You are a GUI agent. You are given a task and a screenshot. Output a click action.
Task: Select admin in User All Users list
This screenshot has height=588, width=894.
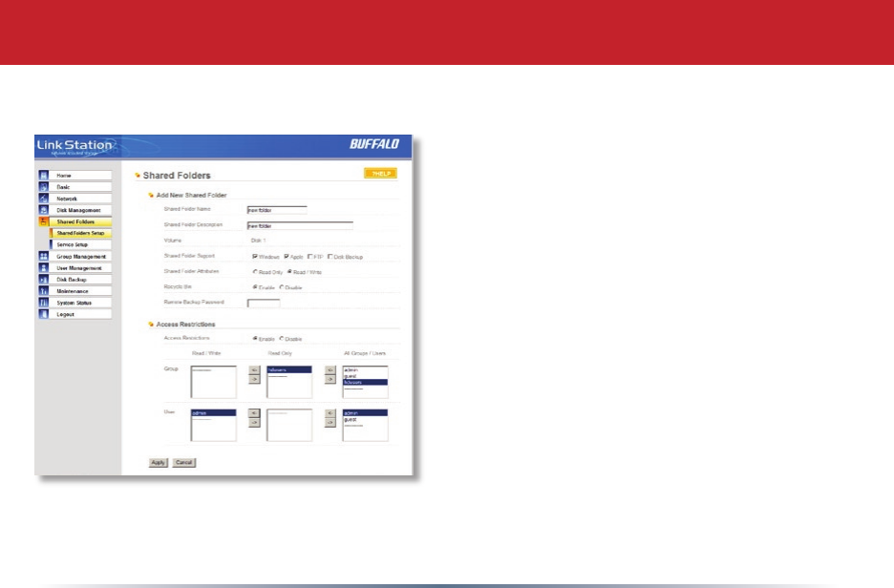point(365,413)
